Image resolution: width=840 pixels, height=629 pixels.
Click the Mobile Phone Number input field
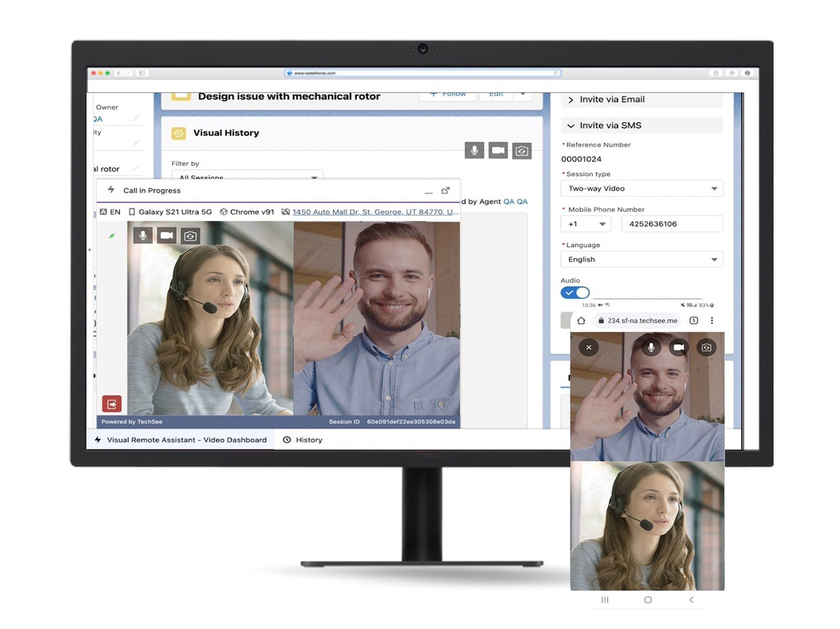click(x=671, y=224)
